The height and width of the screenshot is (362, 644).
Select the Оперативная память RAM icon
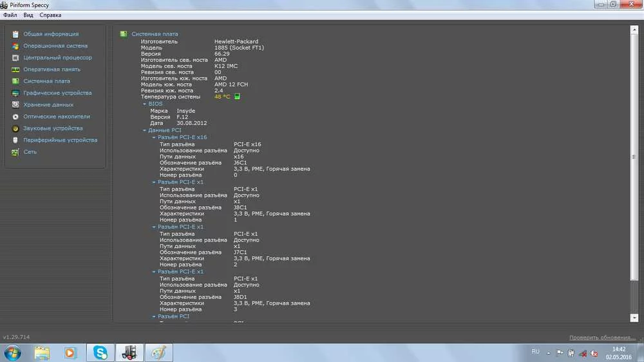[15, 70]
